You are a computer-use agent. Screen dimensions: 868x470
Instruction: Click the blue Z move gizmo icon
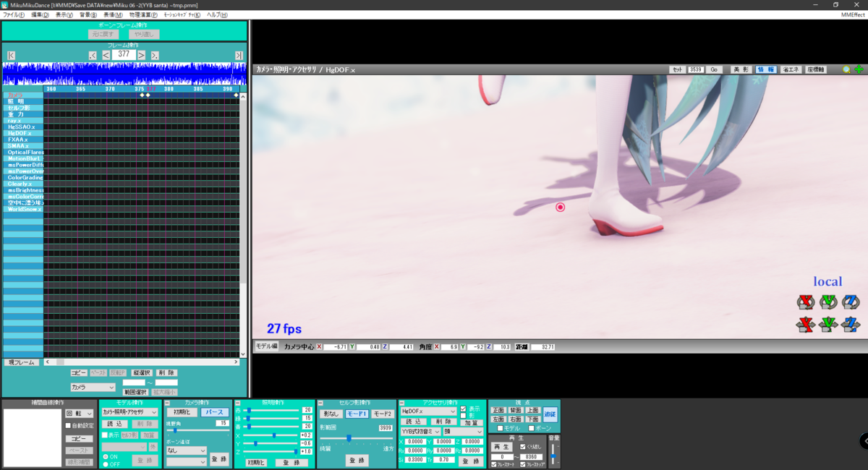click(x=851, y=325)
